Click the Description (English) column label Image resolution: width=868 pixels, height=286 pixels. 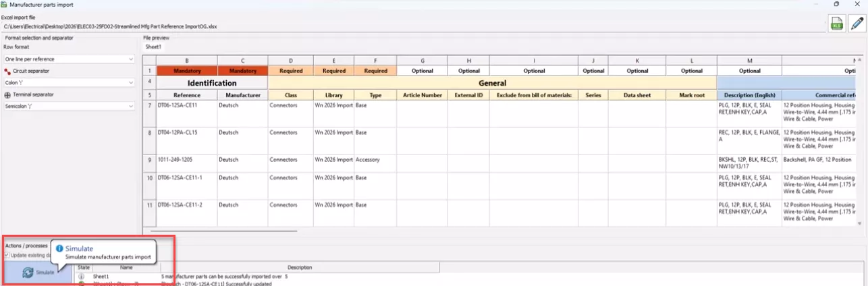click(x=749, y=96)
